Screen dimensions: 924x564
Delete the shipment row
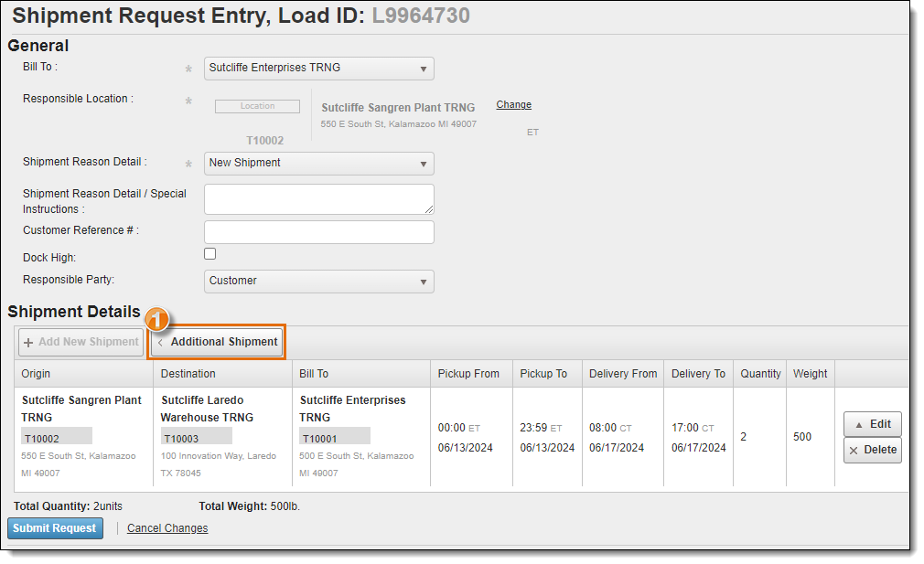(x=872, y=450)
